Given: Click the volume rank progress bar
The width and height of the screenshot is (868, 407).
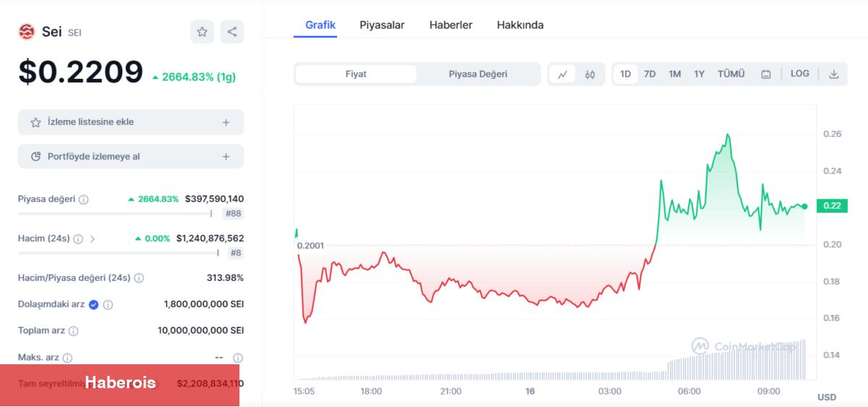Looking at the screenshot, I should click(120, 253).
